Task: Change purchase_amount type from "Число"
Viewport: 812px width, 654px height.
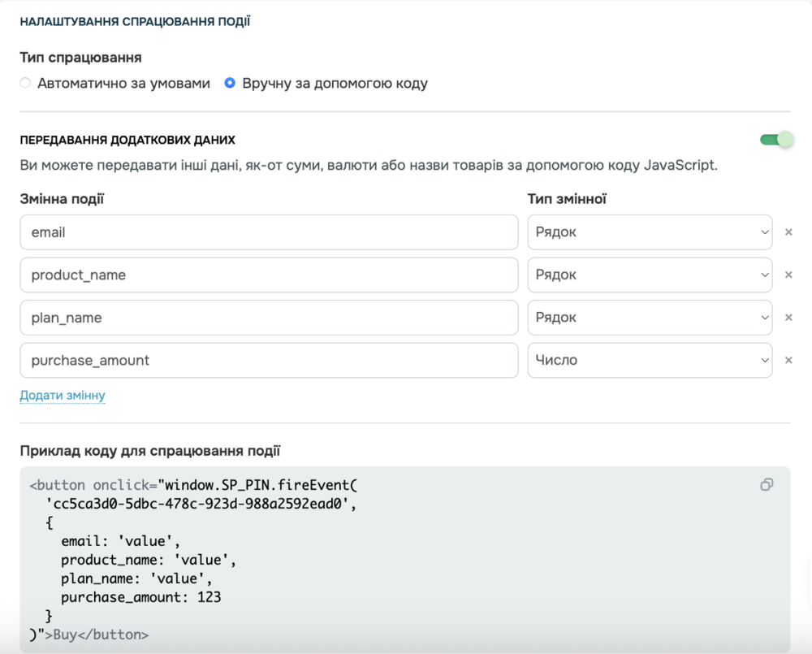Action: point(650,360)
